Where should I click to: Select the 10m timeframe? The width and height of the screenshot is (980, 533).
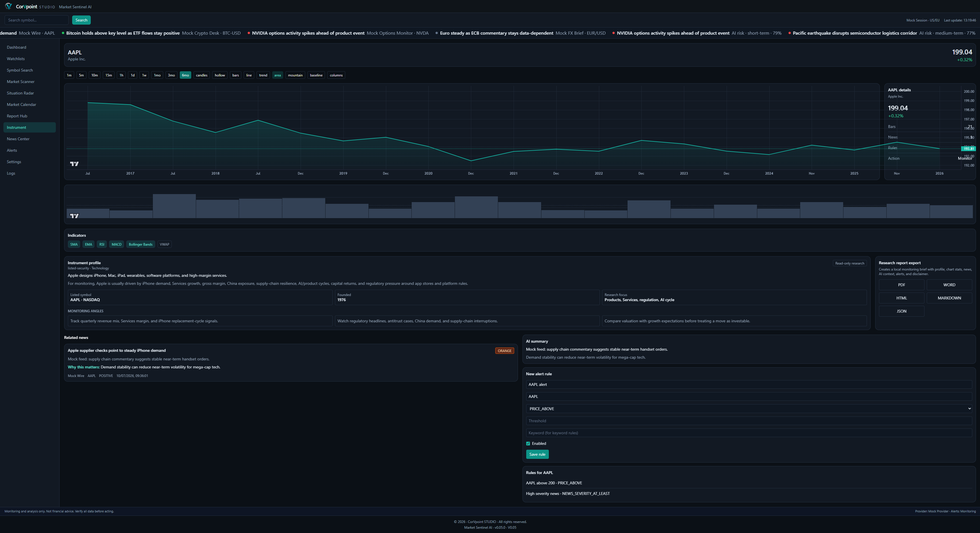click(x=94, y=75)
